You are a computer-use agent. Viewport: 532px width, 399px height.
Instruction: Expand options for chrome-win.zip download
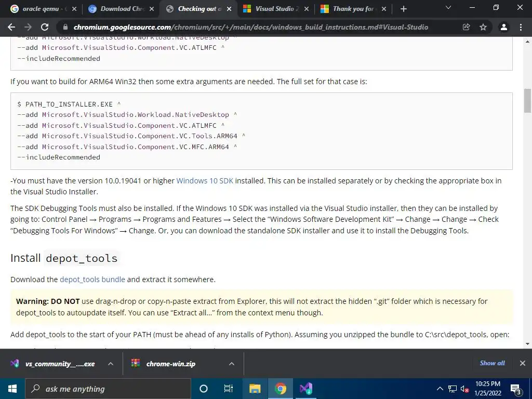coord(231,364)
